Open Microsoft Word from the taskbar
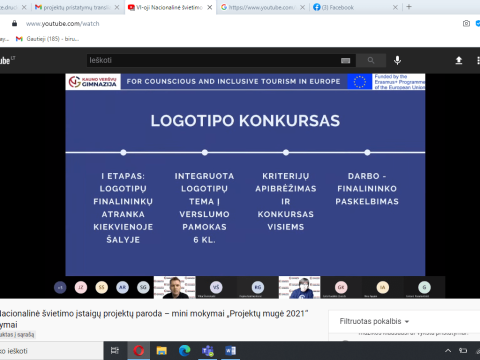Viewport: 480px width, 360px height. 230,351
